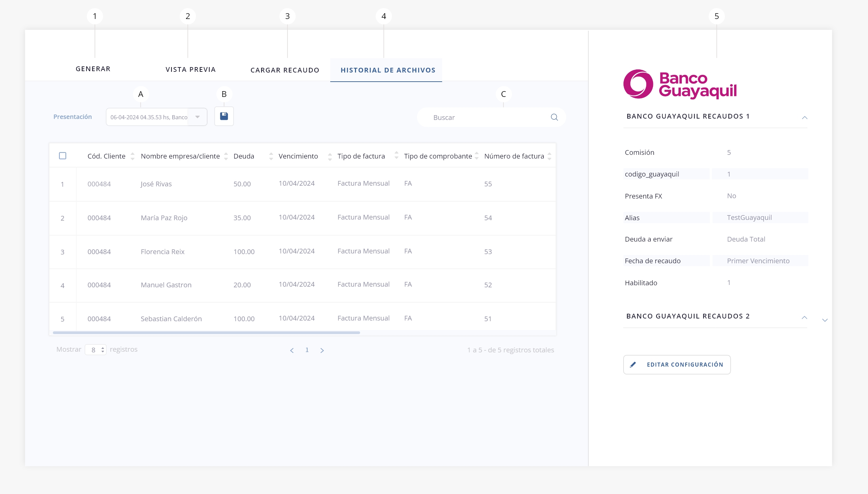Click the magnifier icon in Buscar field

[x=554, y=117]
